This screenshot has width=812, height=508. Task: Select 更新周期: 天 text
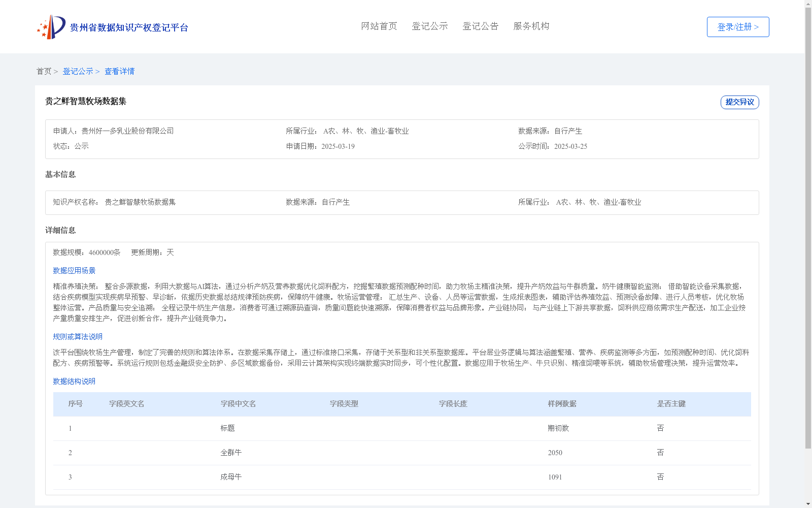[152, 252]
